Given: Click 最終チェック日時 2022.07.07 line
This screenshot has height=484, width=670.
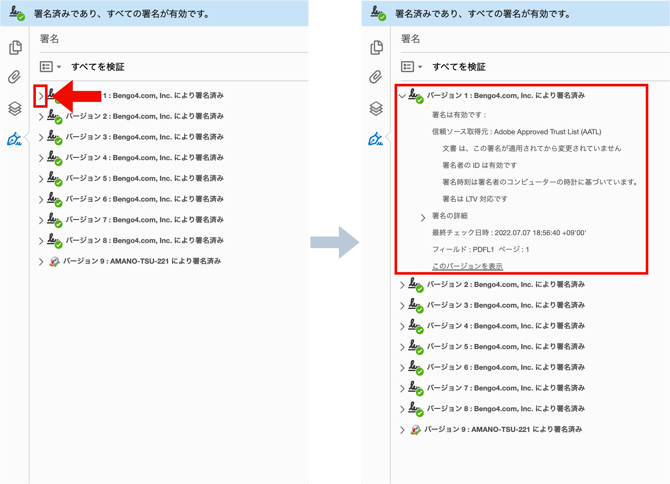Looking at the screenshot, I should pos(509,233).
